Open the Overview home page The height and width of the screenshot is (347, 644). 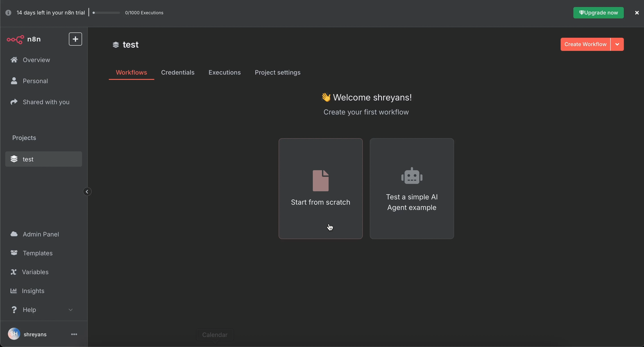(x=43, y=60)
